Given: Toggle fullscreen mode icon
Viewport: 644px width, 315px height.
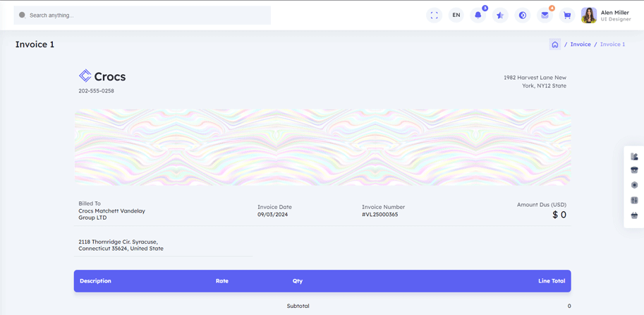Looking at the screenshot, I should (x=434, y=15).
